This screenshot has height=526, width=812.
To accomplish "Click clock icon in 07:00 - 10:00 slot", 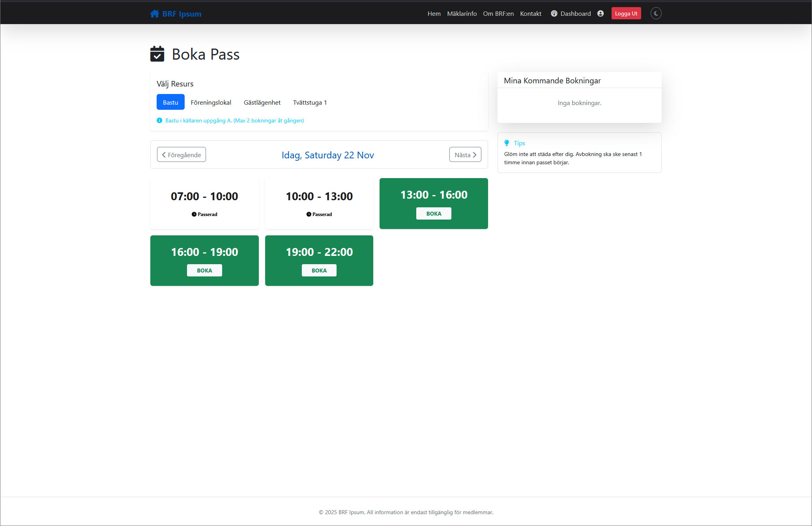I will [194, 214].
